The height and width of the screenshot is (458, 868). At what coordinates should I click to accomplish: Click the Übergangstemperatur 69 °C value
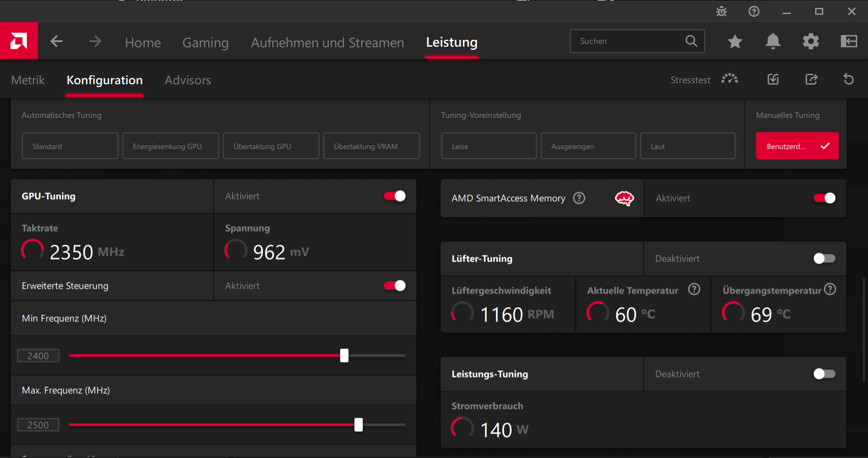pyautogui.click(x=771, y=315)
